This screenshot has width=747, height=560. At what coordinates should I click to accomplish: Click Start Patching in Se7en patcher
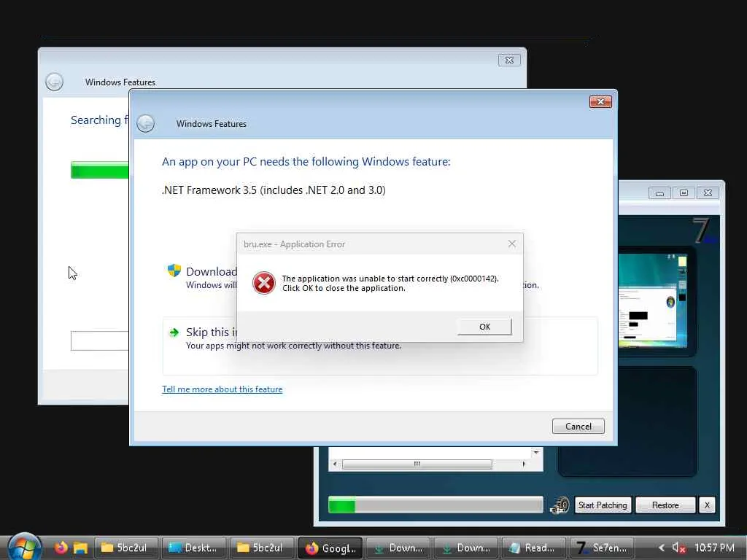coord(603,505)
